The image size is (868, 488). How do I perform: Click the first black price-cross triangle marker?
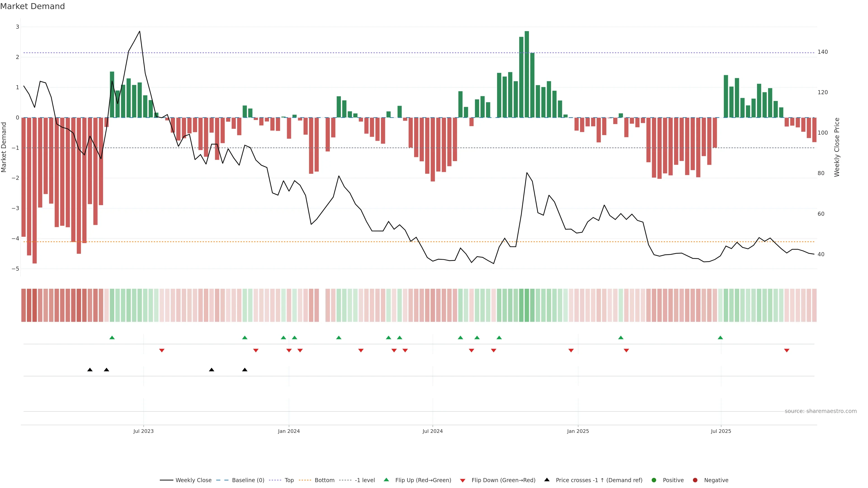[x=90, y=370]
